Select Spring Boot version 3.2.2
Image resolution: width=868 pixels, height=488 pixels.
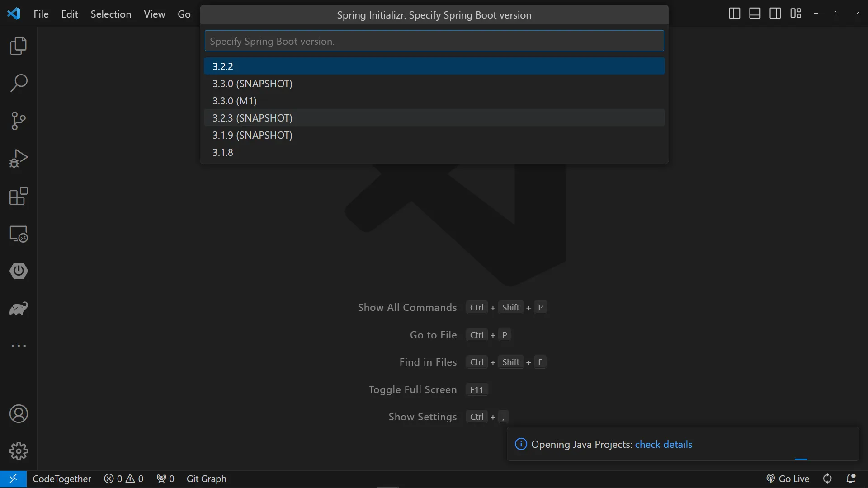[223, 66]
